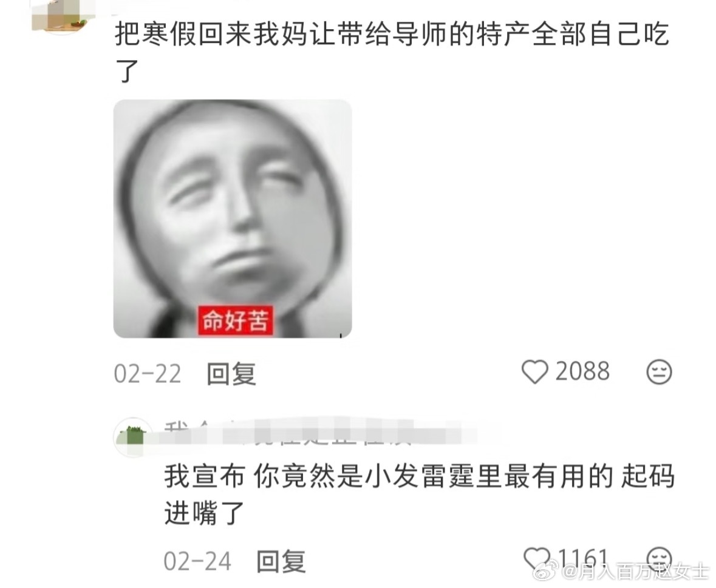Image resolution: width=716 pixels, height=588 pixels.
Task: Click the @月入百万赵女士 watermark text
Action: tap(636, 572)
